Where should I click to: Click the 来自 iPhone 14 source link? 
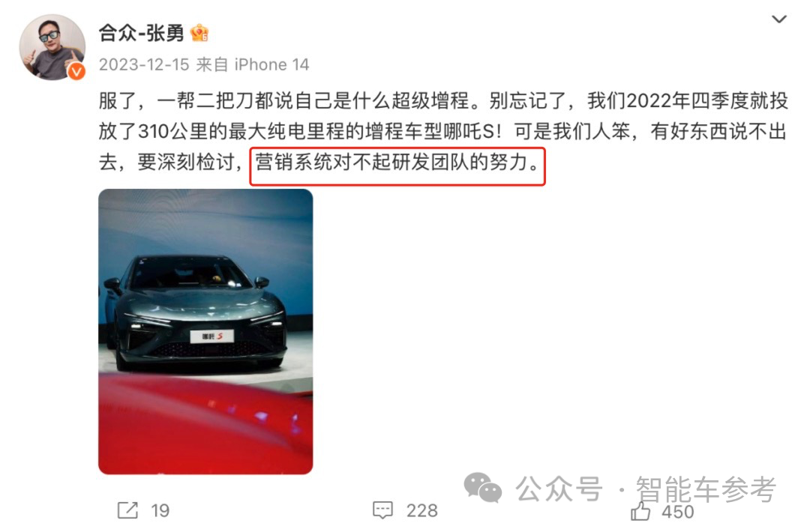(x=253, y=64)
